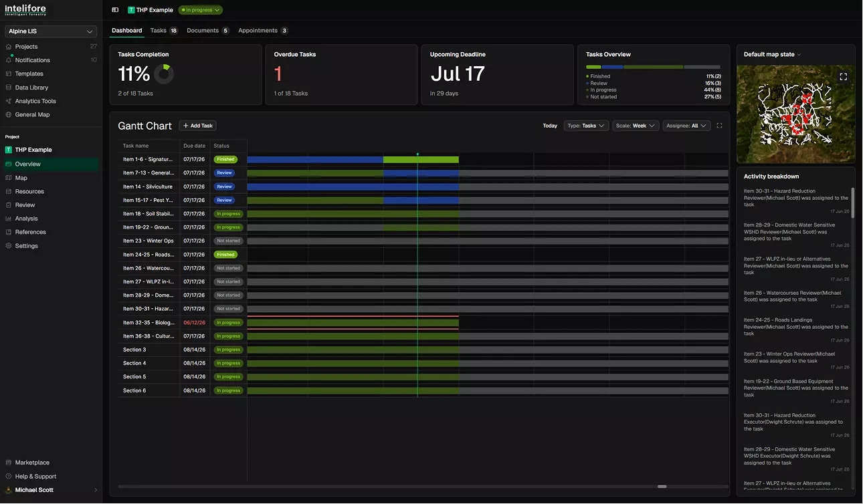Click the Intelifore logo
The width and height of the screenshot is (863, 504).
click(x=25, y=11)
